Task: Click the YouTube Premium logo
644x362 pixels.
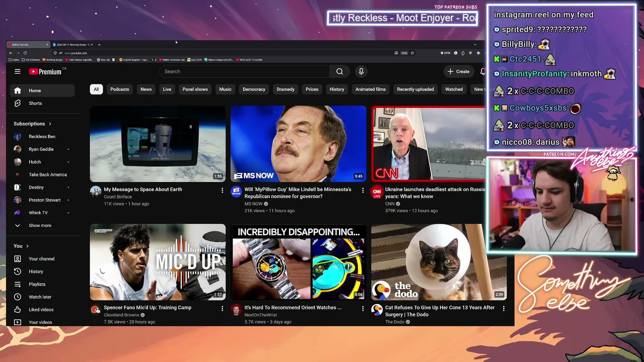Action: 45,71
